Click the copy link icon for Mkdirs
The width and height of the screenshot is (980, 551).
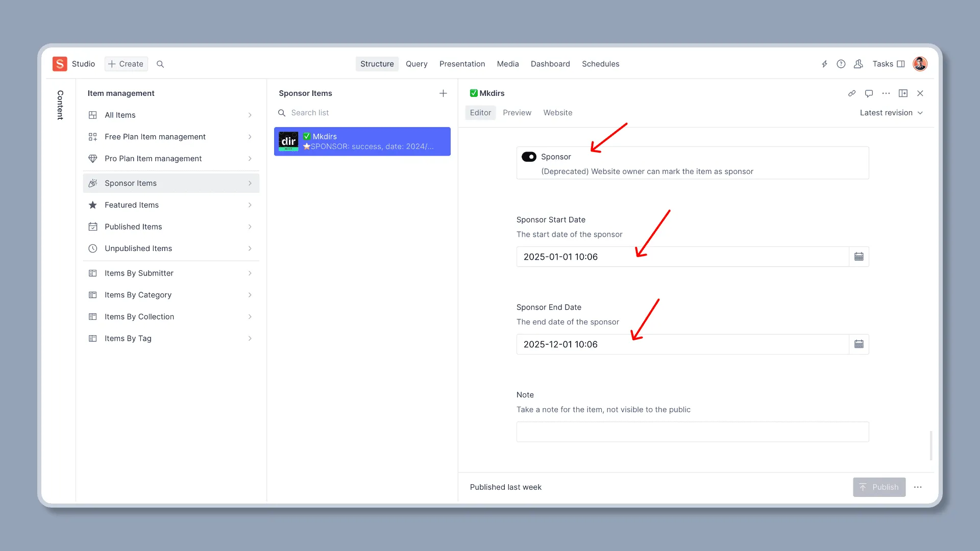(x=852, y=93)
